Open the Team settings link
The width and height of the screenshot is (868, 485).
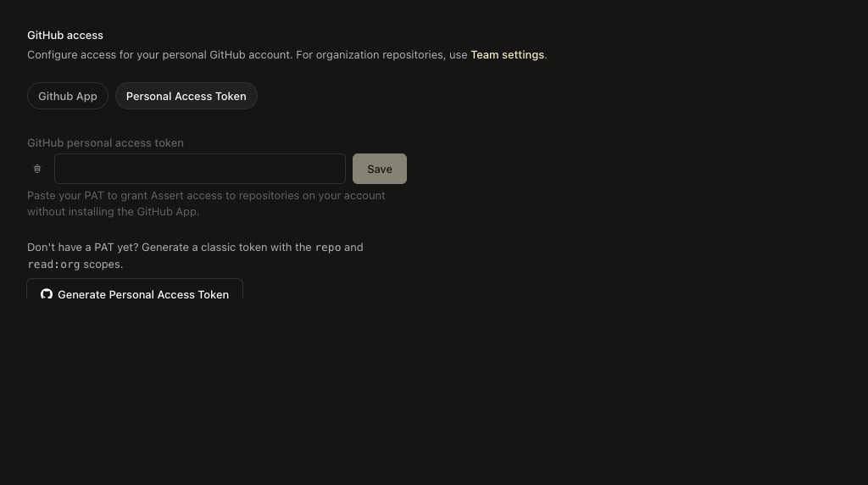(507, 55)
